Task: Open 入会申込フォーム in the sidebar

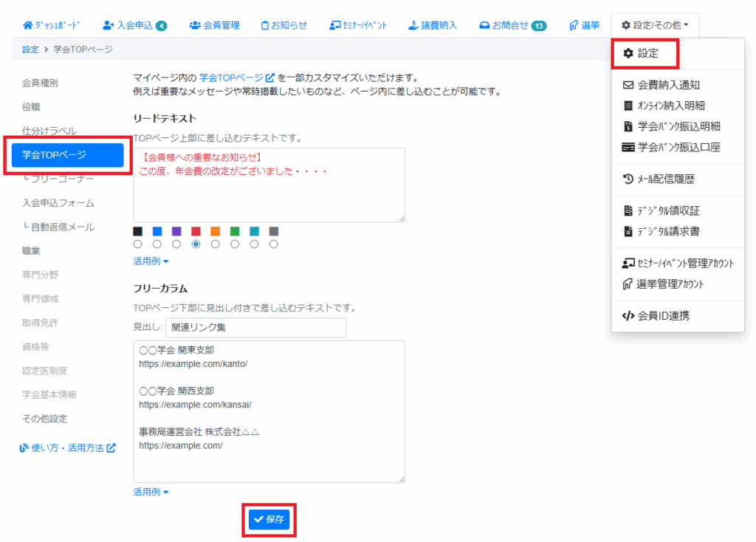Action: 58,202
